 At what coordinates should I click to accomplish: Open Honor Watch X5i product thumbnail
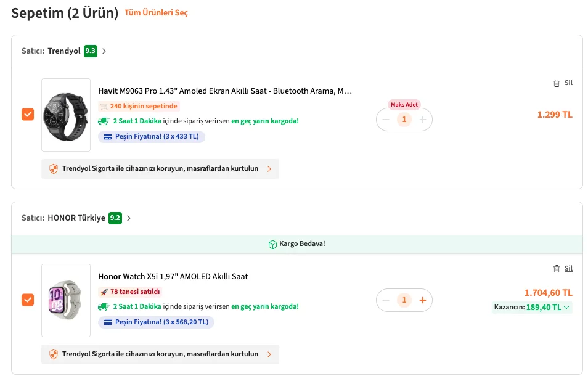click(x=66, y=300)
